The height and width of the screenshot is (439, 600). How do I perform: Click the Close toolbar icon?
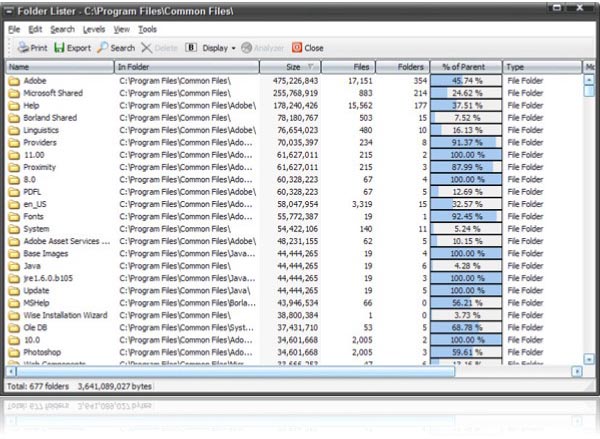pos(296,47)
